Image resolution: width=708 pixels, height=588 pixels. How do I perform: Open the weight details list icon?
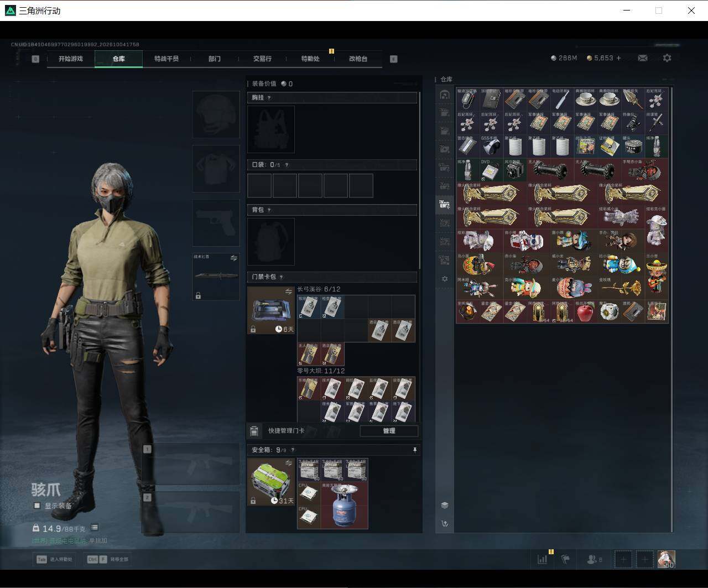[x=95, y=528]
